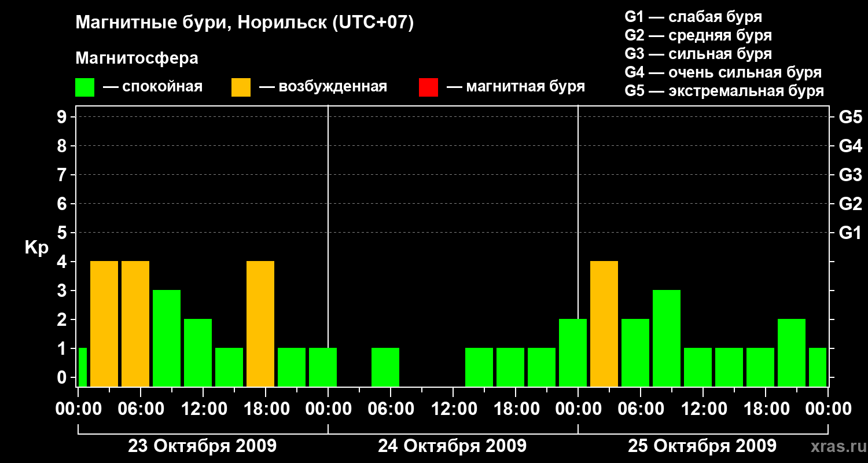The image size is (868, 463).
Task: Click the '06:00' time label under 25 October
Action: [640, 409]
